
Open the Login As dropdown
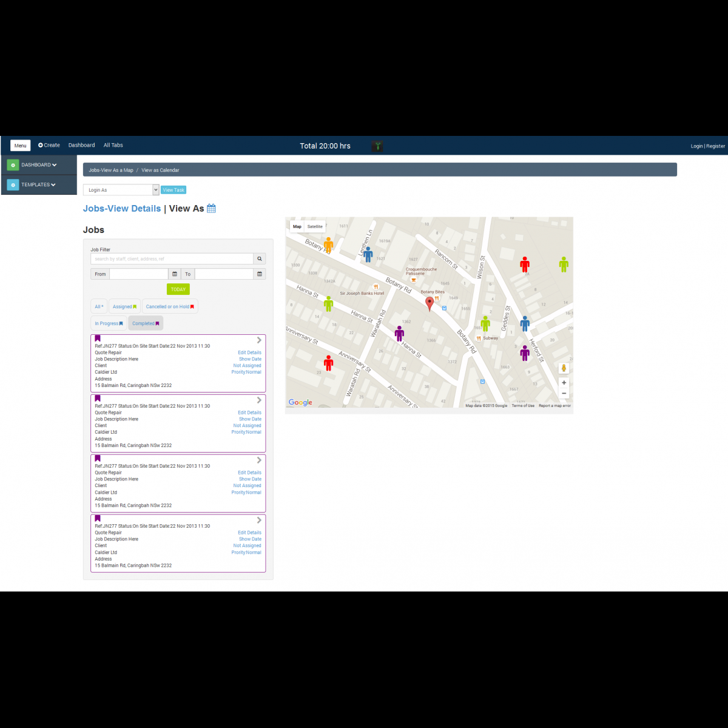[x=121, y=190]
